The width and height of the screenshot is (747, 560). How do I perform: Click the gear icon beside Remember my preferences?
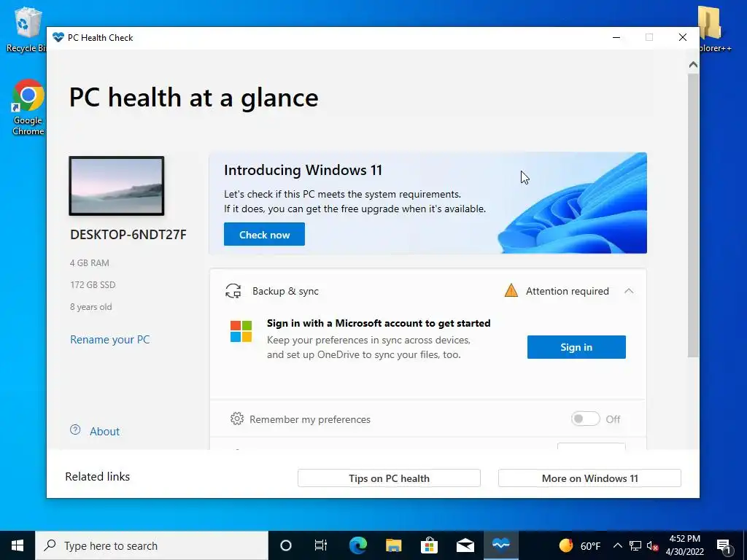(237, 419)
